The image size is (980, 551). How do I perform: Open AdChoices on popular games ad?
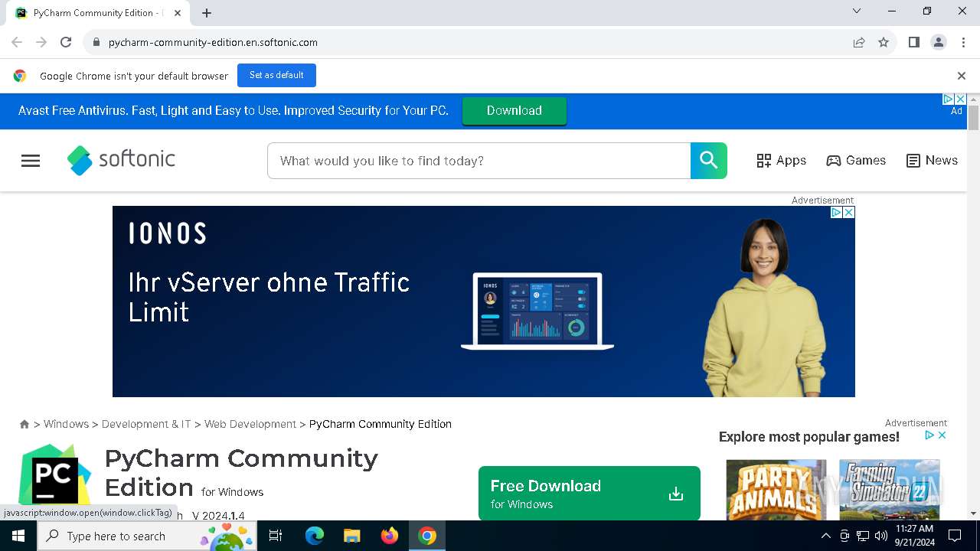pos(929,435)
